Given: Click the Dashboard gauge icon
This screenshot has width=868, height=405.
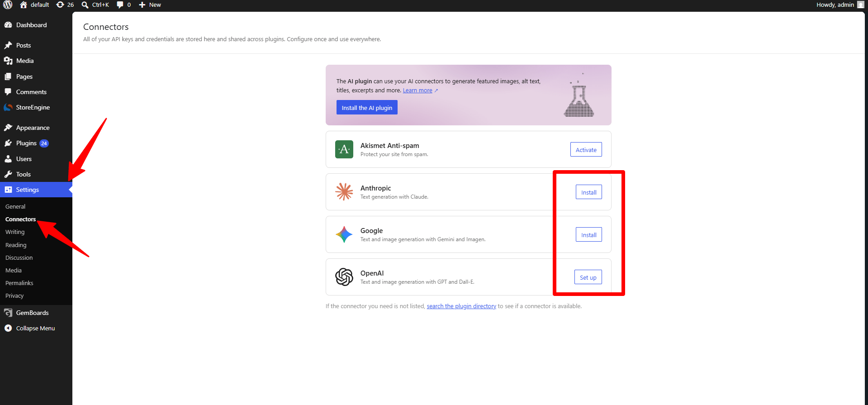Looking at the screenshot, I should coord(8,25).
